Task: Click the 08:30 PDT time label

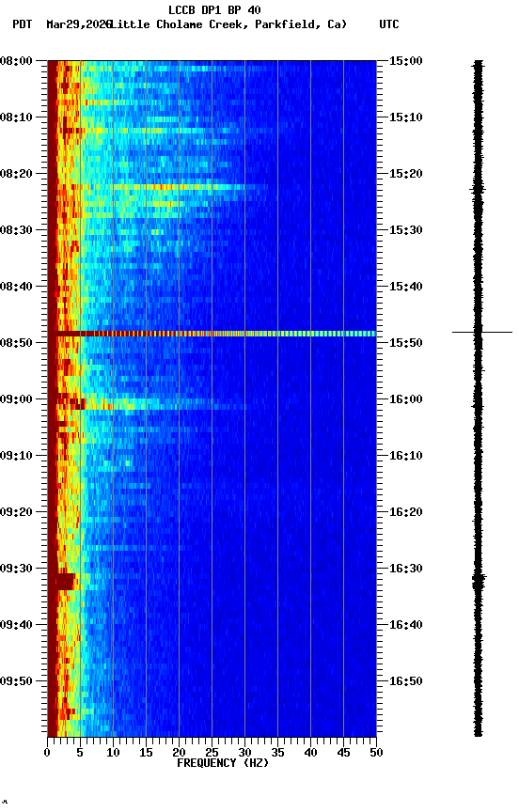Action: [16, 230]
